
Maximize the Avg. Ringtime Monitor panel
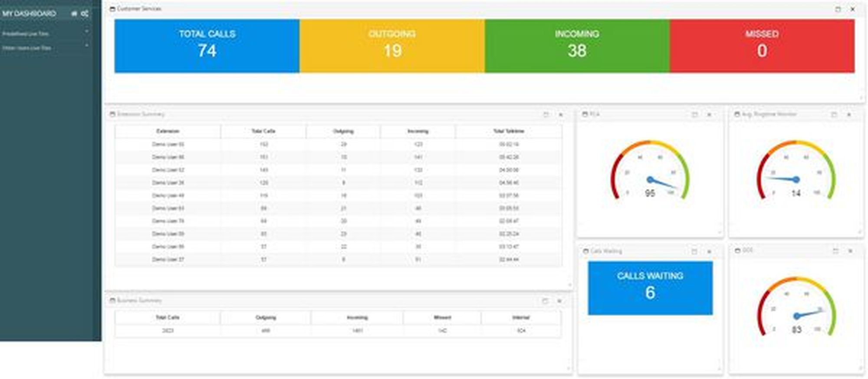pos(834,115)
